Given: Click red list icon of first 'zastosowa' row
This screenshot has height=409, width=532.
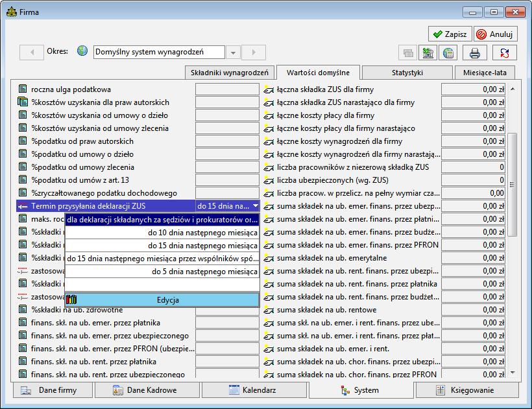Looking at the screenshot, I should coord(23,271).
